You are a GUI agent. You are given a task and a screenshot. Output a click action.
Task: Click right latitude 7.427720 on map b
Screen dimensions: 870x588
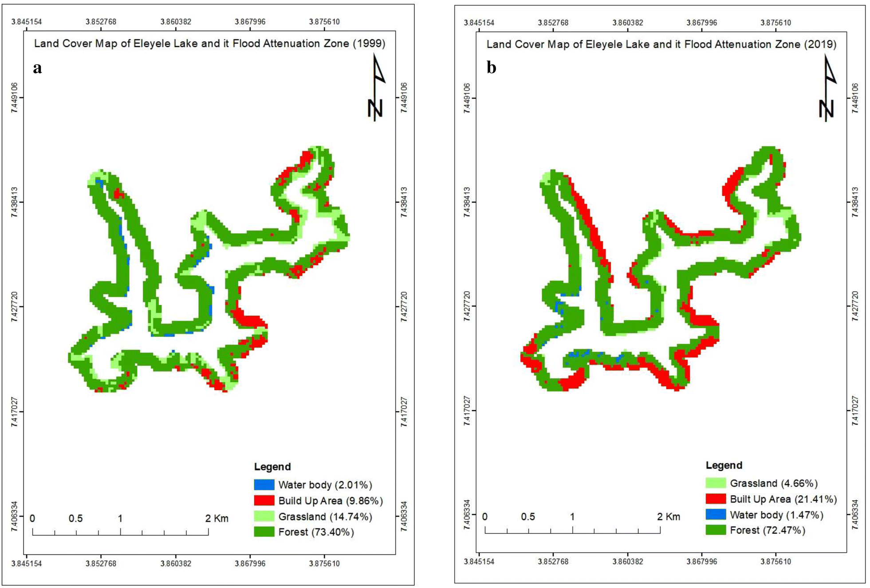[855, 306]
